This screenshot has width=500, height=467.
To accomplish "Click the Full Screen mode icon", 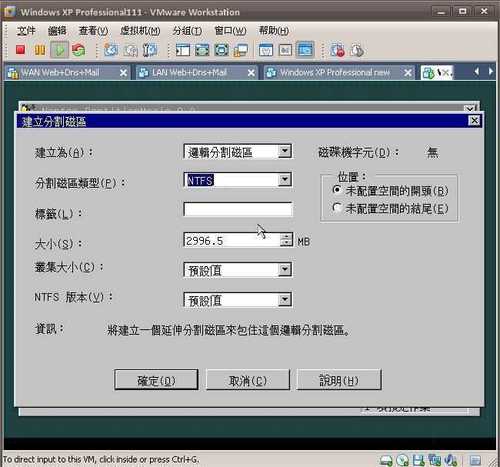I will coord(221,50).
